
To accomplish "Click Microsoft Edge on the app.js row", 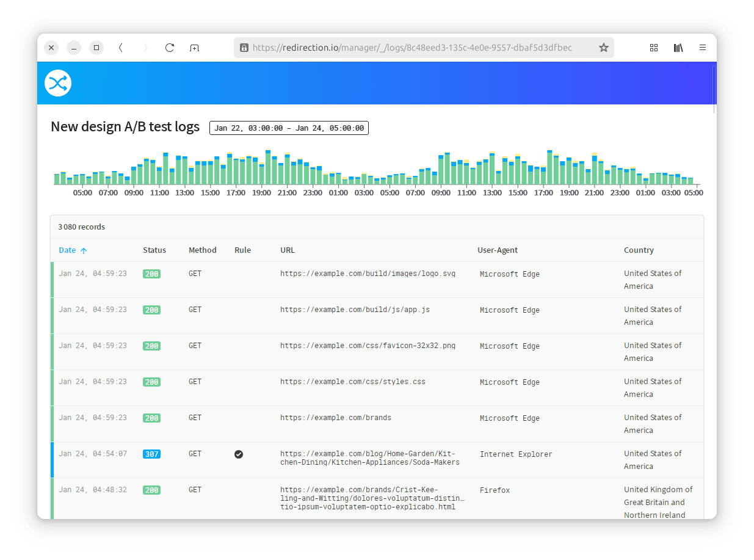I will [510, 310].
